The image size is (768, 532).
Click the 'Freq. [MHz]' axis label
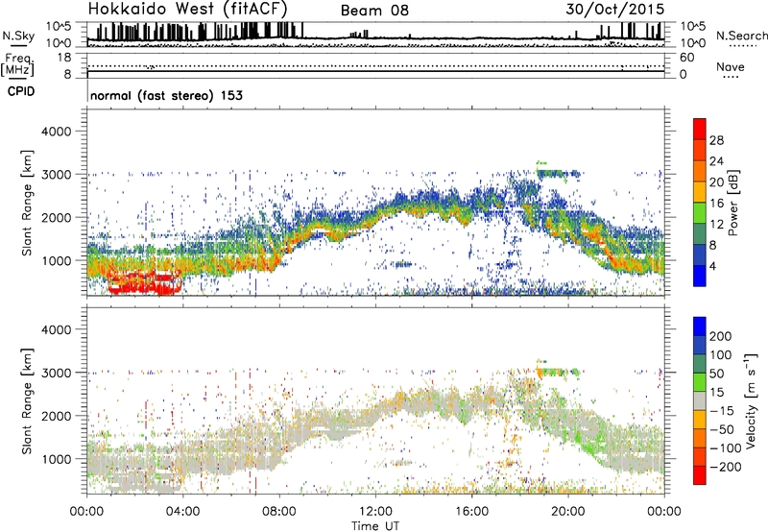[17, 64]
